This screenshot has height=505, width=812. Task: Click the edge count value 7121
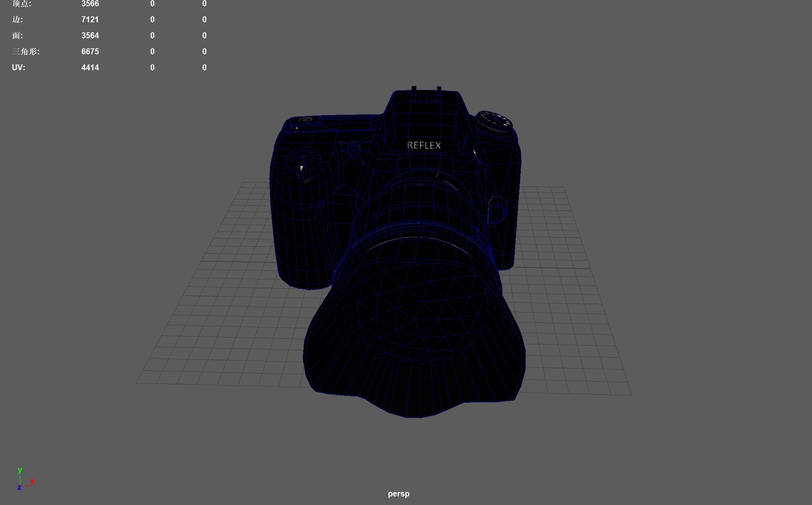tap(90, 20)
